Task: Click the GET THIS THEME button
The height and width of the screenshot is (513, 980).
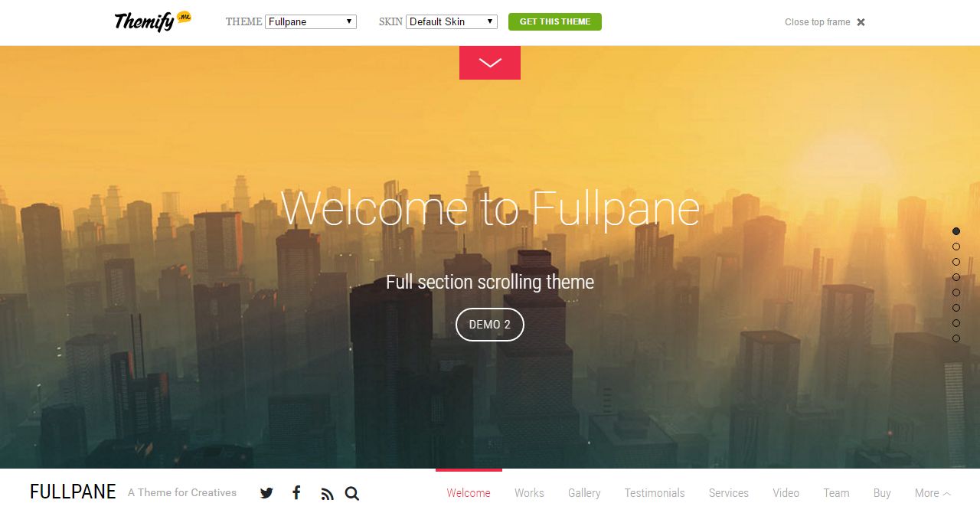Action: pyautogui.click(x=555, y=21)
